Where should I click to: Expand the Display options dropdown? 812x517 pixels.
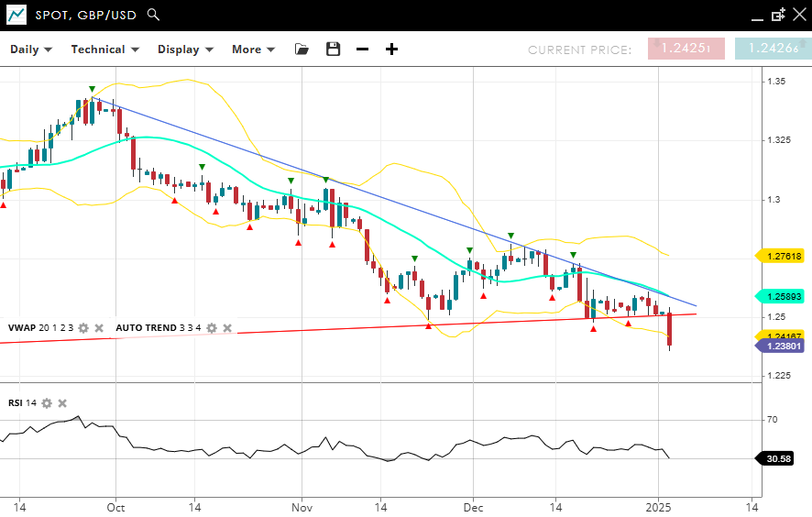click(x=185, y=49)
